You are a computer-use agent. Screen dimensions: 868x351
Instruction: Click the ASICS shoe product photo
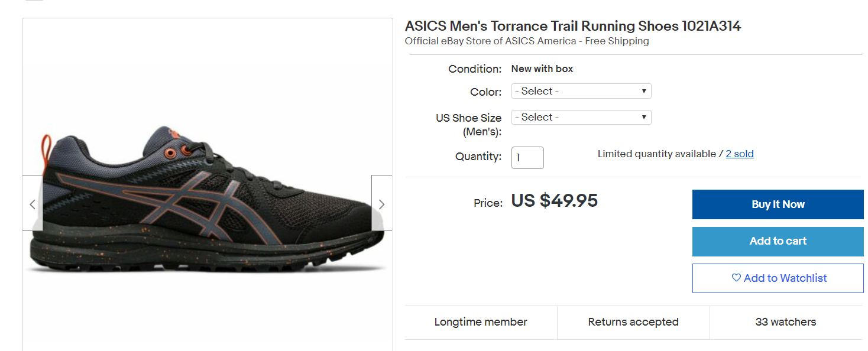point(207,201)
